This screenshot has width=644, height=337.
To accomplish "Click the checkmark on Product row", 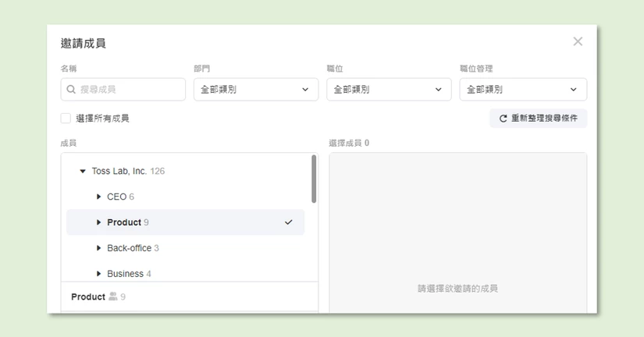I will pos(288,222).
